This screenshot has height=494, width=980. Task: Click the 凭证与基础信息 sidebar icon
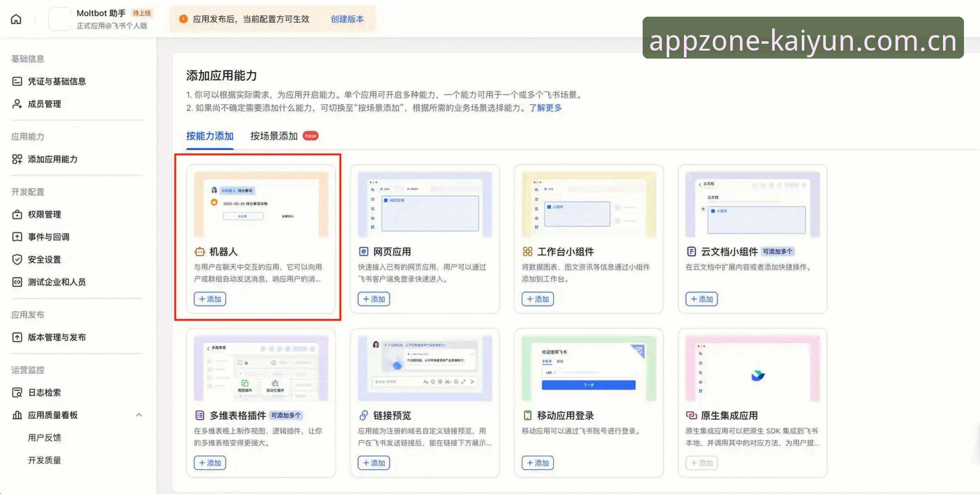point(17,81)
